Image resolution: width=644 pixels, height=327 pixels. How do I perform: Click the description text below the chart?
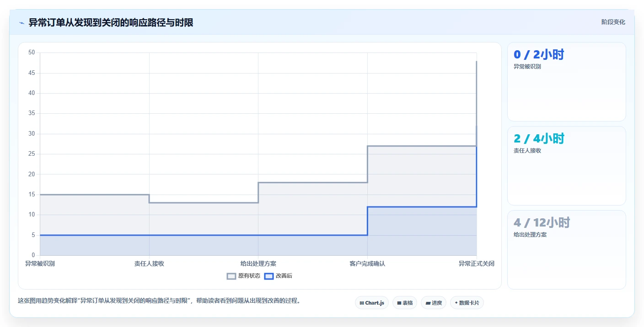[x=159, y=301]
